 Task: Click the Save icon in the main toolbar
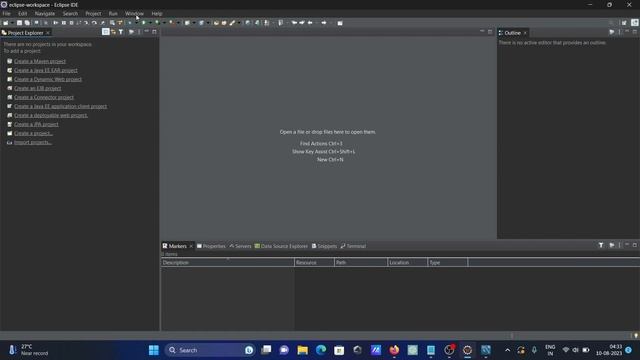coord(19,23)
